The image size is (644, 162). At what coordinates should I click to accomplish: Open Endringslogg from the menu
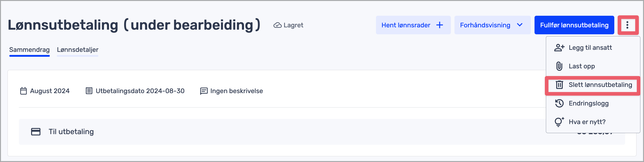(588, 103)
